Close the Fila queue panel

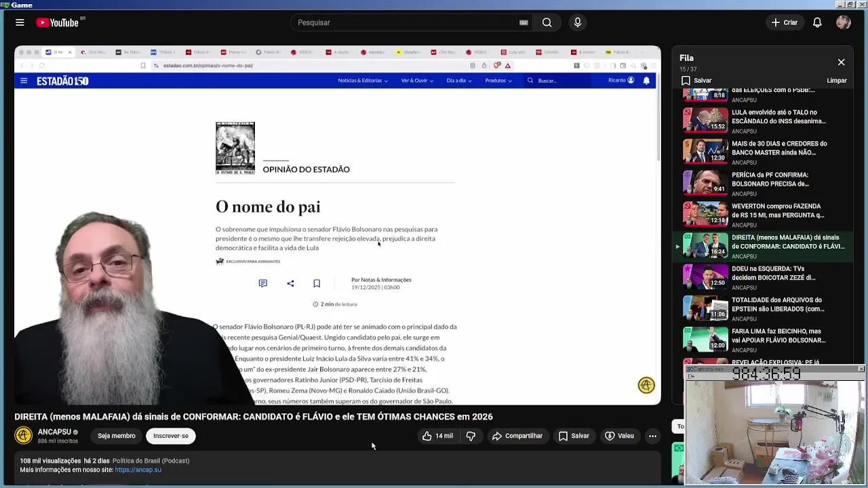[841, 62]
